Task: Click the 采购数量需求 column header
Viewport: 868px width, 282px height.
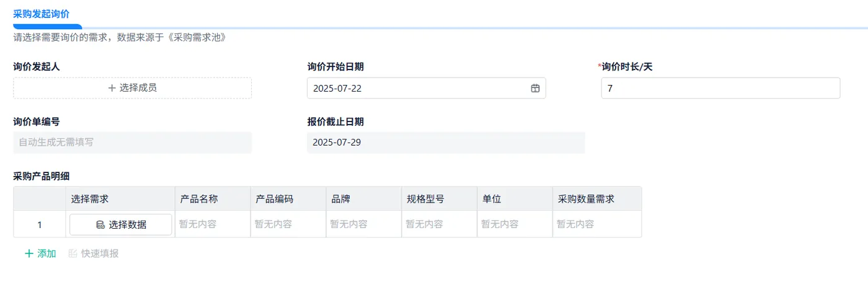Action: 586,199
